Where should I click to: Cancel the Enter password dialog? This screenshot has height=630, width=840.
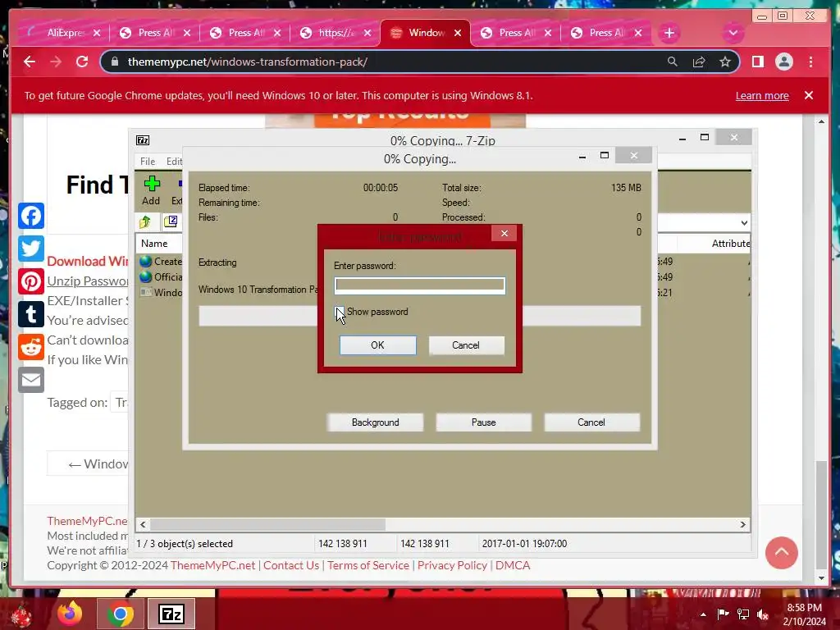(466, 345)
